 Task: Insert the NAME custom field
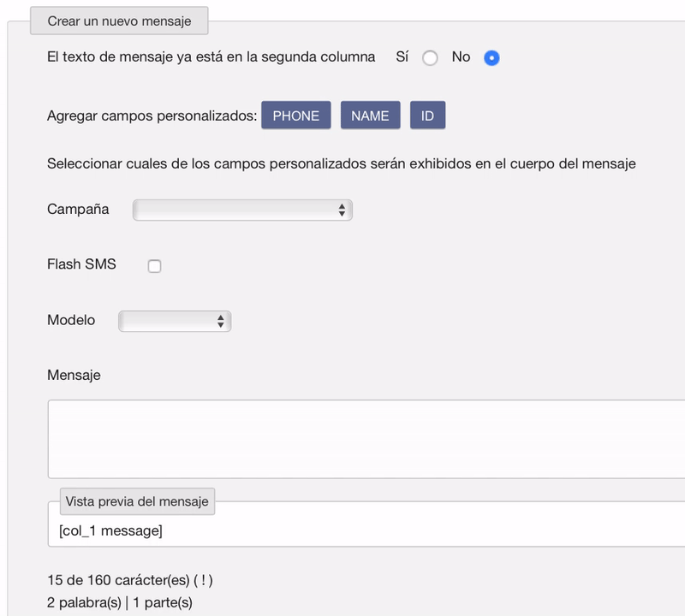[370, 115]
